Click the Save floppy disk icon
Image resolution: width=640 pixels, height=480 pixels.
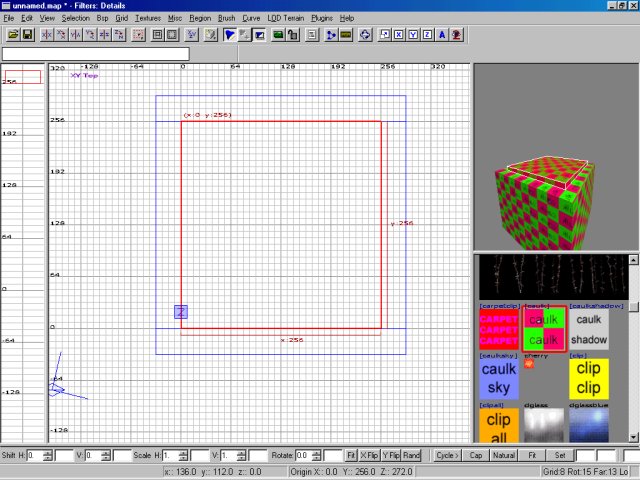click(27, 35)
